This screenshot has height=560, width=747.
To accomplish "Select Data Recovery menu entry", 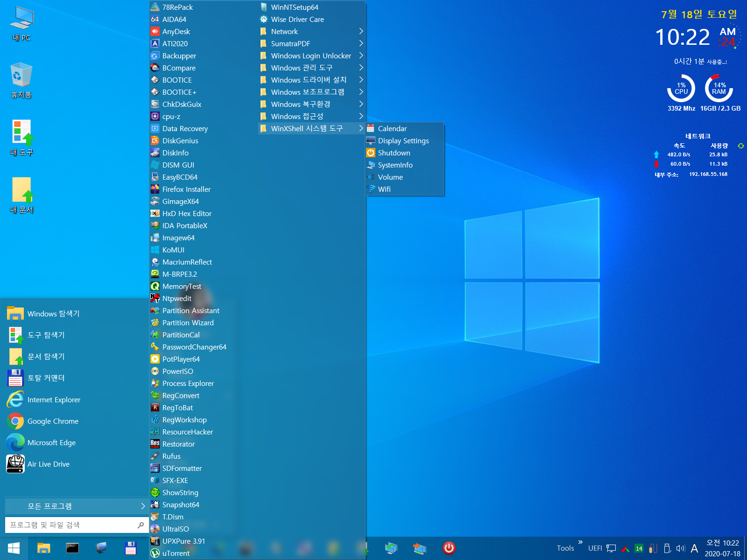I will click(203, 128).
